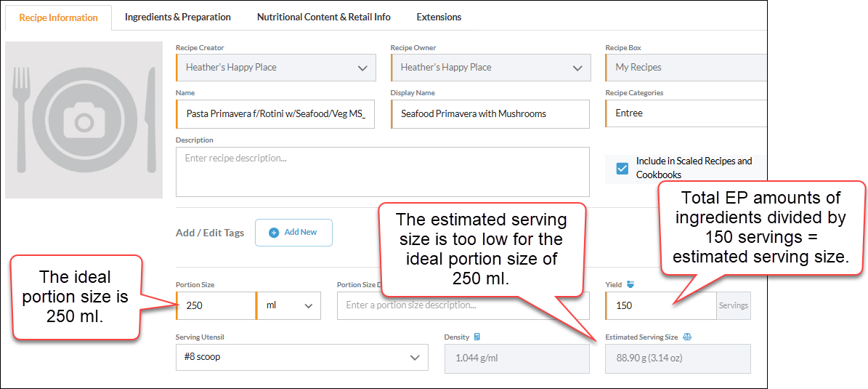Click the portion size description field

click(463, 305)
